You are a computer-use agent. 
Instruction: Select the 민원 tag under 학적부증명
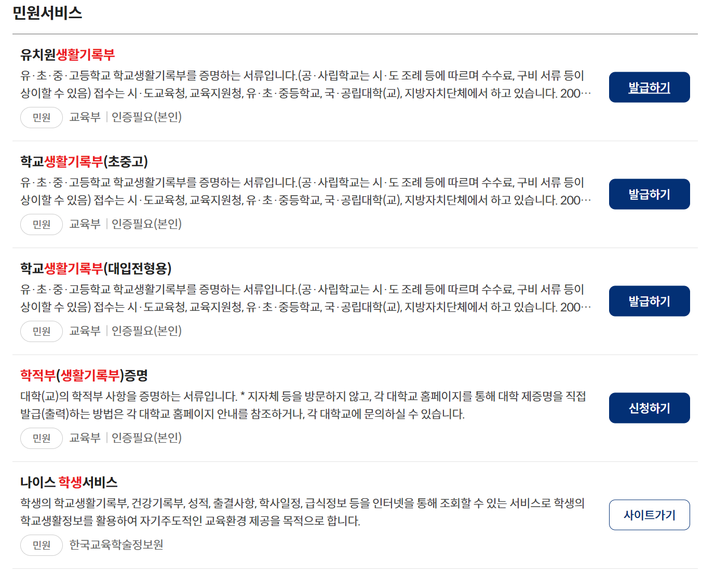click(x=41, y=438)
